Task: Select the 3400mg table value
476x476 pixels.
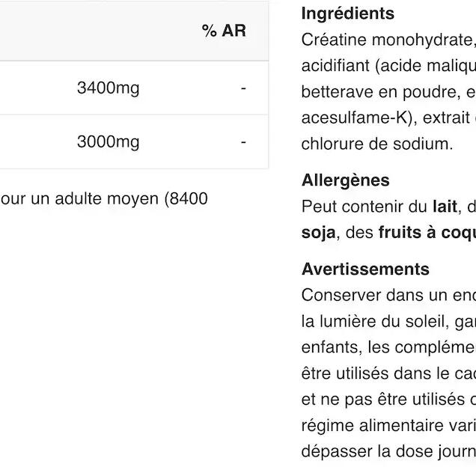Action: coord(108,88)
